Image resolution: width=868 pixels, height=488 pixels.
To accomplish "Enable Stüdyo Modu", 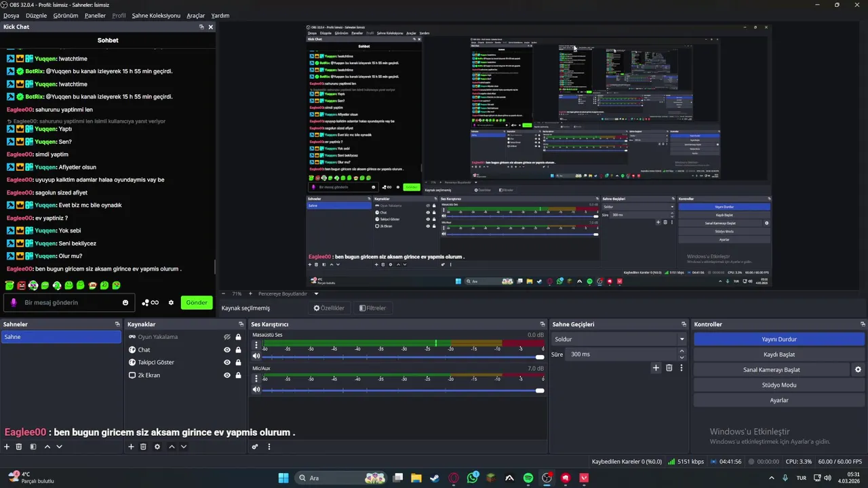I will coord(779,385).
